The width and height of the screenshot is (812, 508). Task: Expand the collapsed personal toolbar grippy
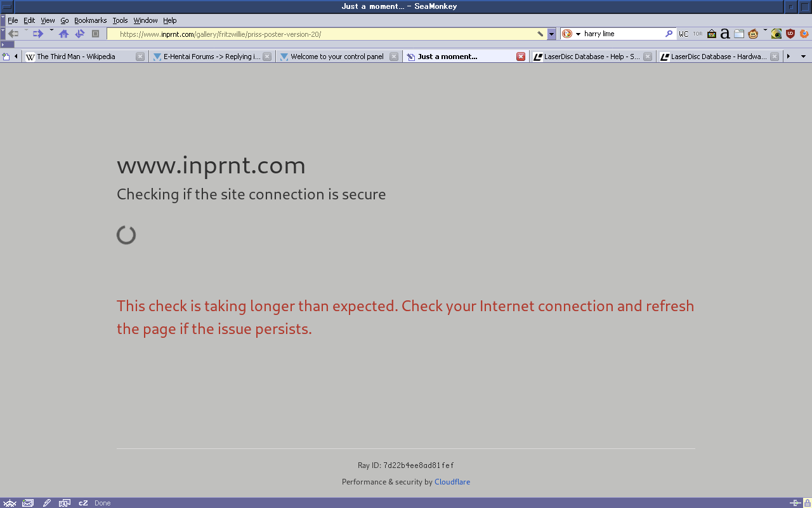(x=7, y=44)
